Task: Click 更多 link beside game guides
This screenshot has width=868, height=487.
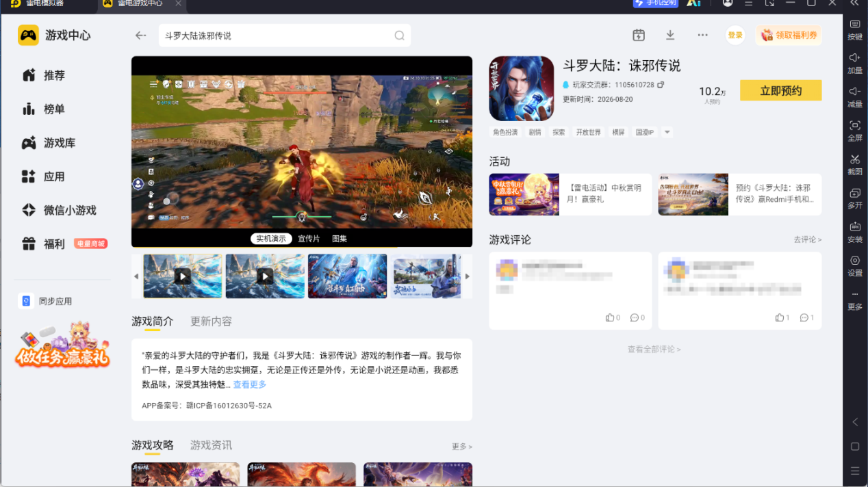Action: pyautogui.click(x=462, y=446)
